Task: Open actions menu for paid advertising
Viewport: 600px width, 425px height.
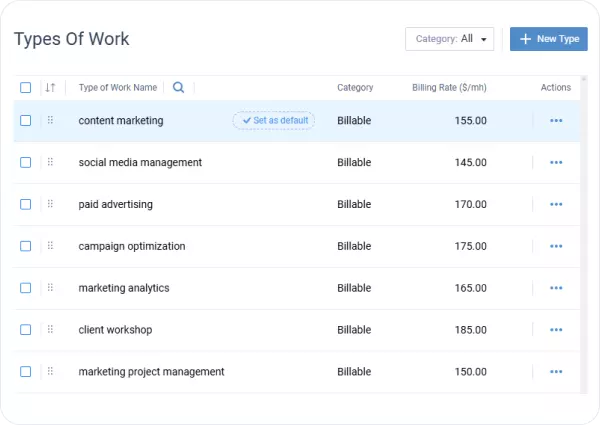Action: click(x=556, y=204)
